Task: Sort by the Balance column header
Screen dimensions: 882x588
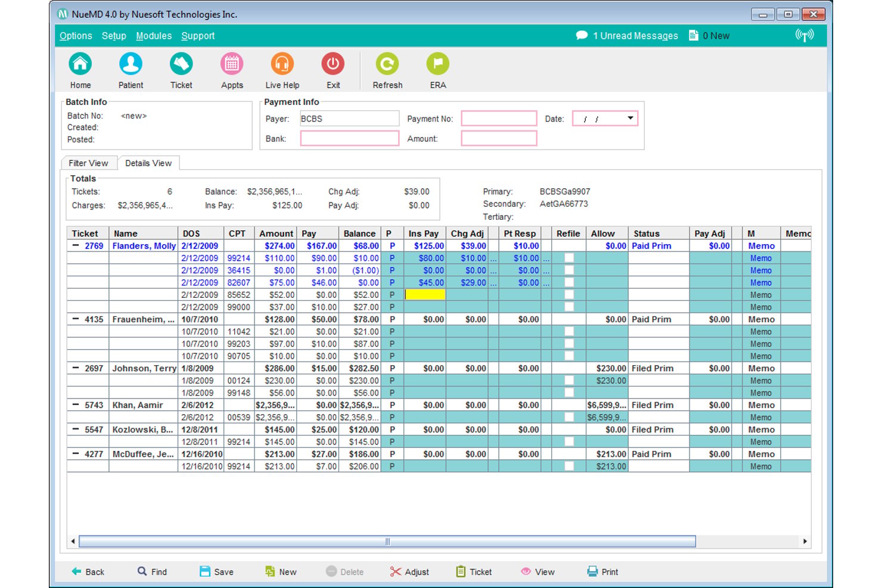Action: click(x=359, y=234)
